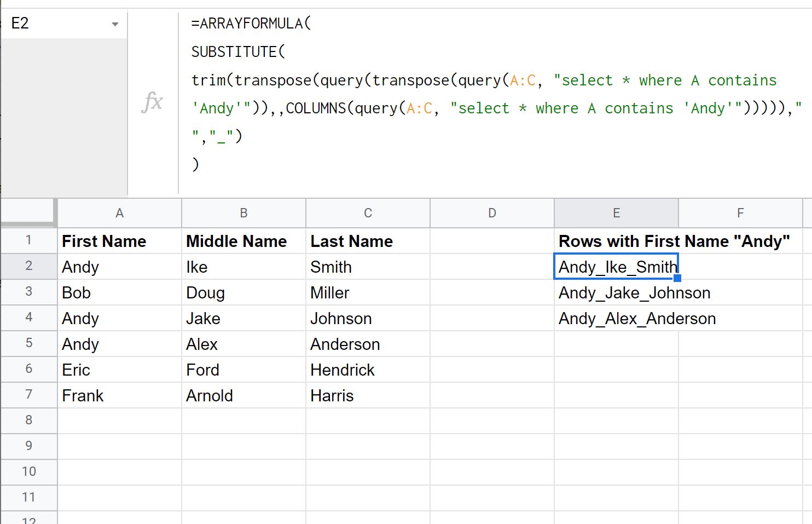Select row 2 header

(28, 266)
